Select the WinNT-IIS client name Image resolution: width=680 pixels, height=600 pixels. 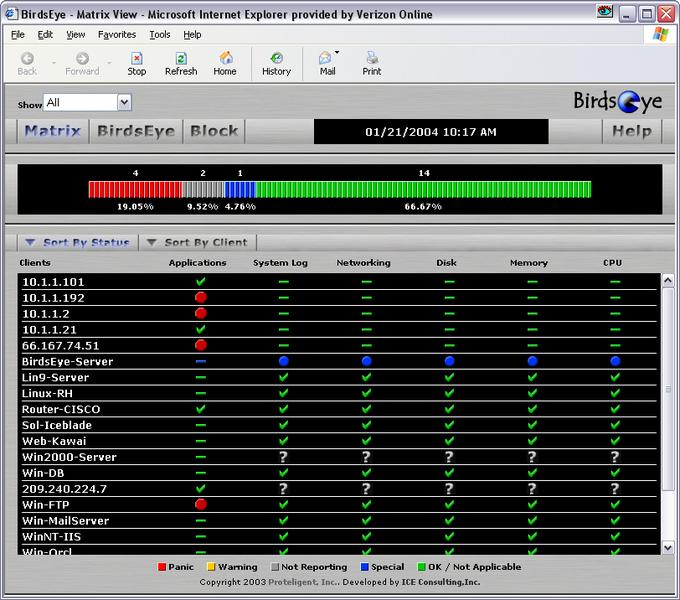[x=51, y=537]
